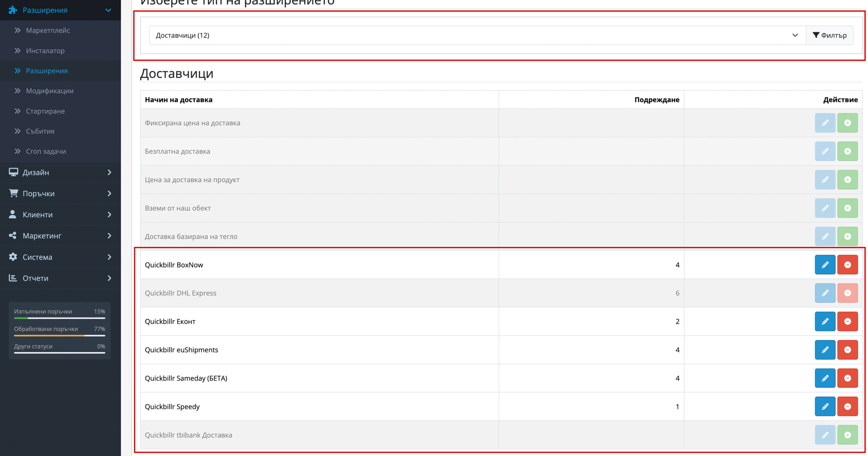Uninstall Quickbillr Sameday (БЕТА) with red button

tap(847, 378)
